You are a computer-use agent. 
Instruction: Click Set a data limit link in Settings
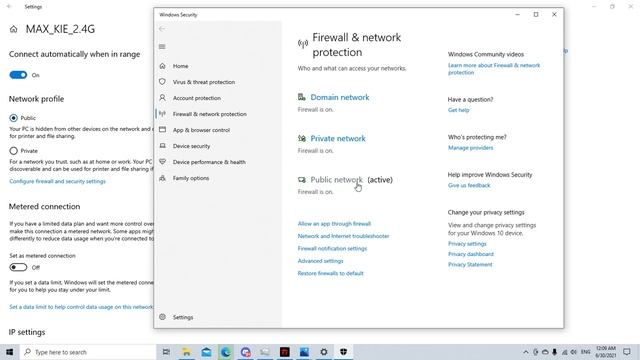[81, 307]
